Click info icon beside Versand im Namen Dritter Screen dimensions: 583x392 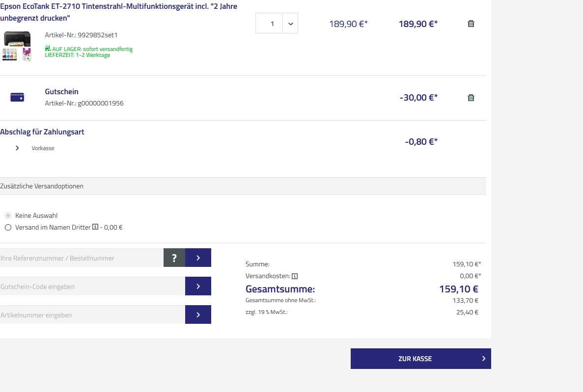(95, 227)
